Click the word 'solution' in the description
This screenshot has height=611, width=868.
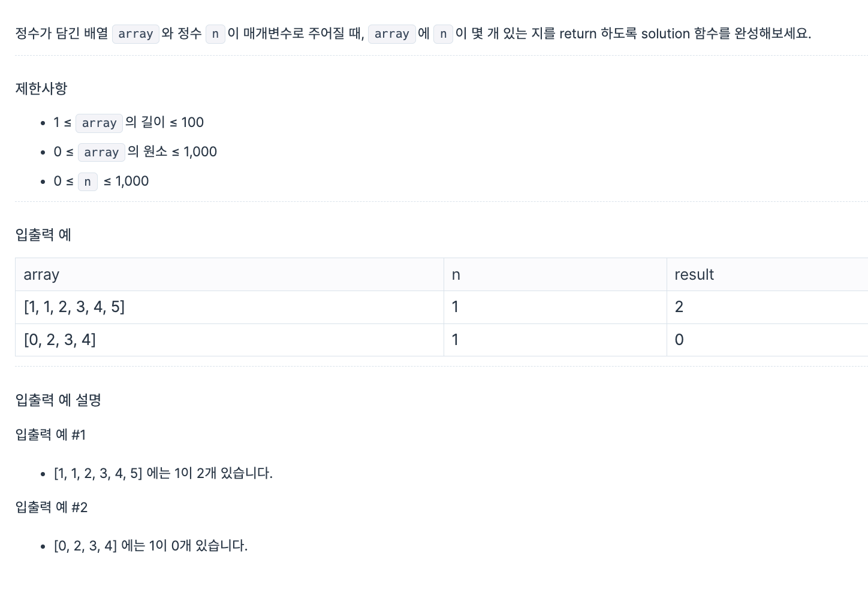coord(665,34)
